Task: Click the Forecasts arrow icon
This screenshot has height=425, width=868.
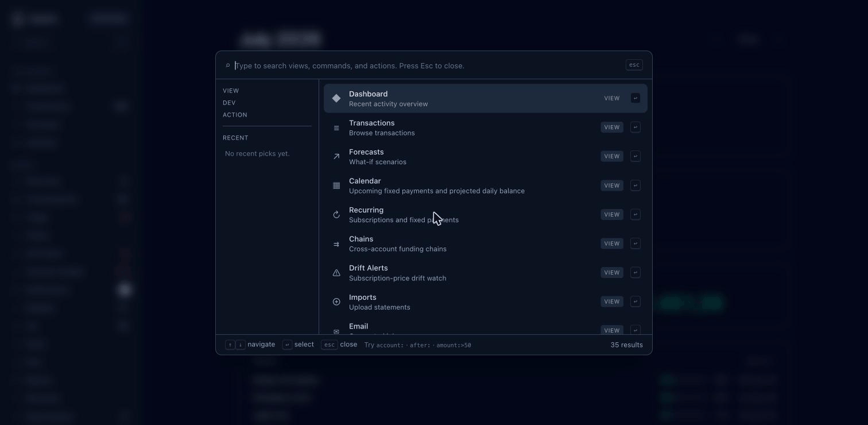Action: [x=336, y=156]
